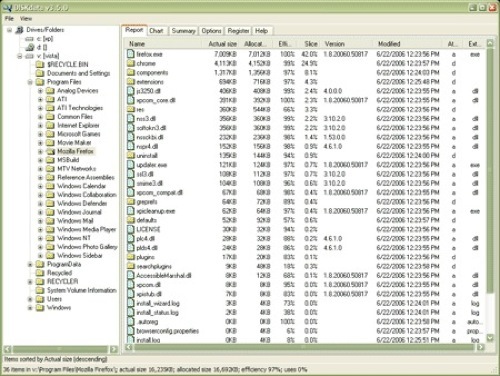Click the Documents and Settings folder icon
The width and height of the screenshot is (500, 376).
40,73
